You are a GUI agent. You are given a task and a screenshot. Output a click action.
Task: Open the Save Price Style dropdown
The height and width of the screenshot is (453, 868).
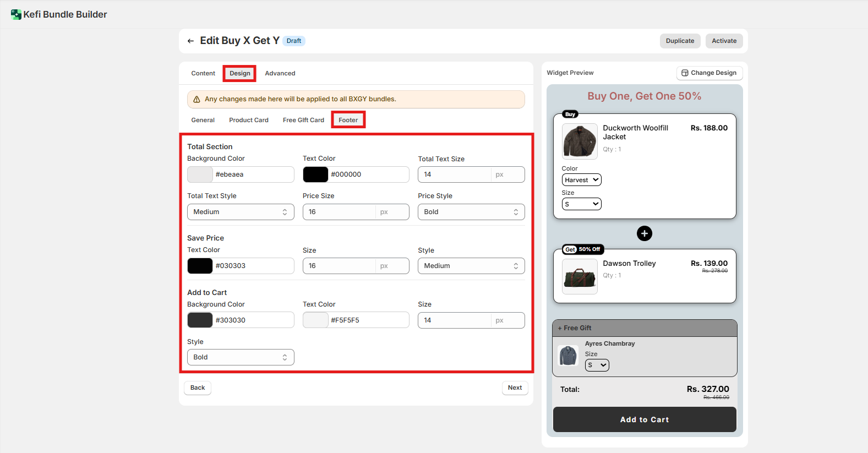click(x=471, y=266)
